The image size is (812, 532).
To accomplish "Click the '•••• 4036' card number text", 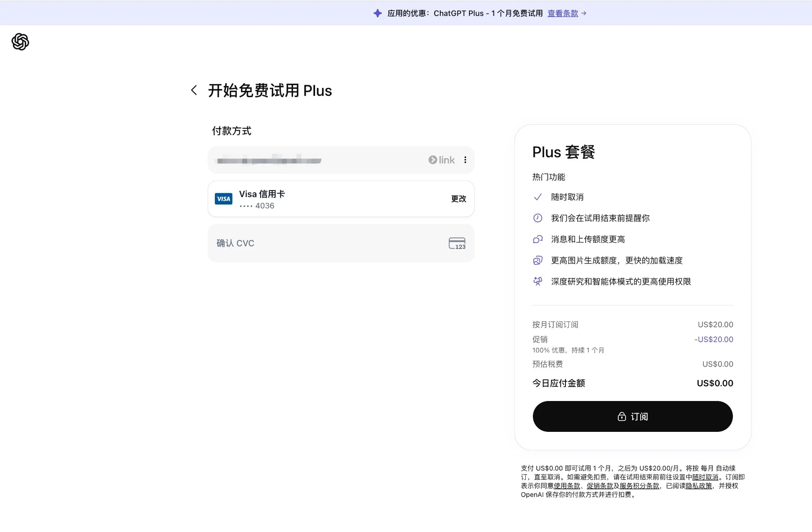I will click(x=257, y=206).
